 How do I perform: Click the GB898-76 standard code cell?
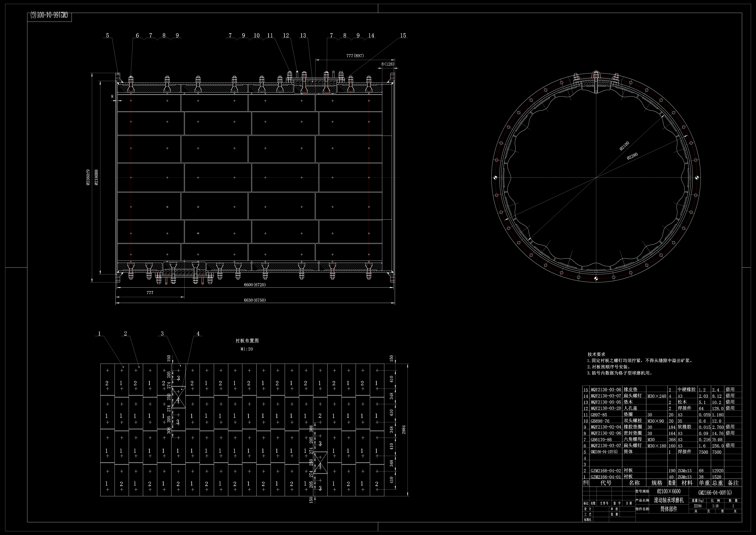pos(600,421)
